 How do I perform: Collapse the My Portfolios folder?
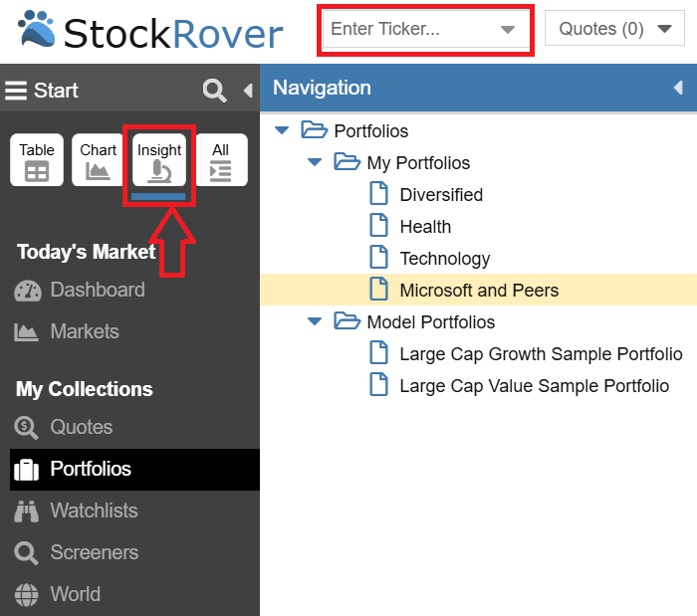(315, 162)
